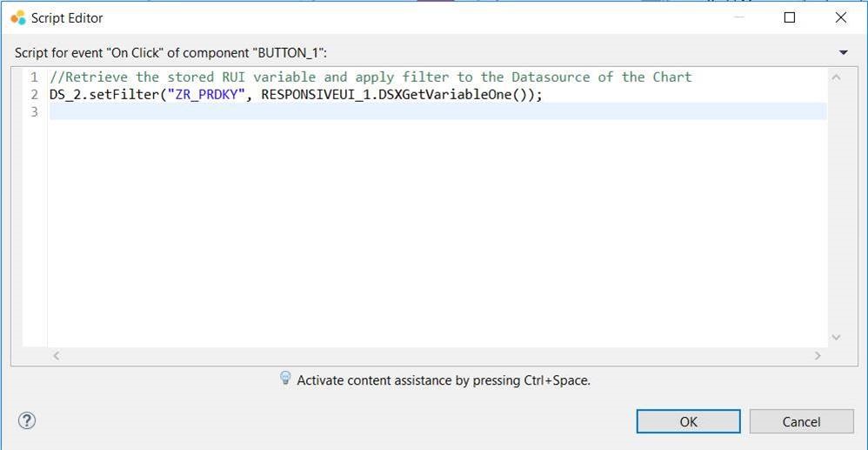Close the Script Editor dialog
The image size is (868, 450).
840,17
